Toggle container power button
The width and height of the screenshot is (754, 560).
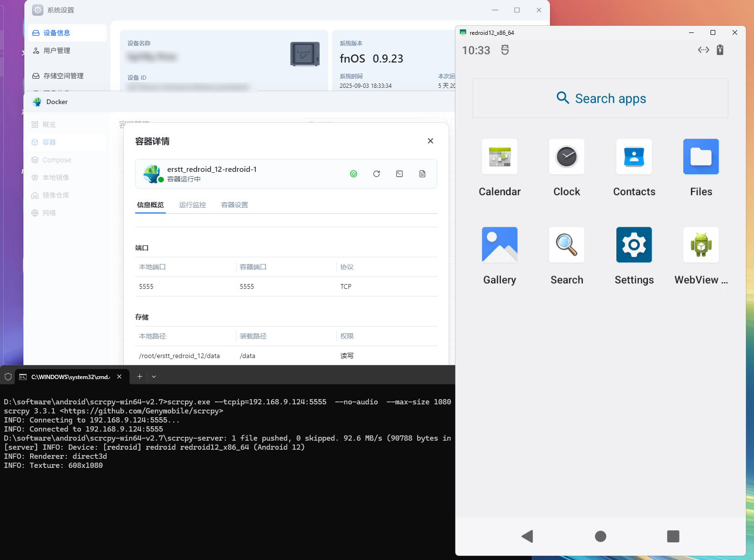pos(354,174)
